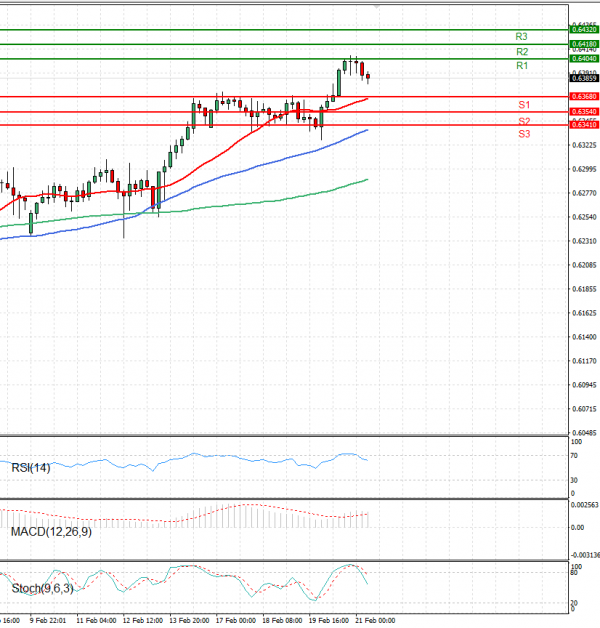Click the 0.63225 price axis value

click(x=584, y=145)
